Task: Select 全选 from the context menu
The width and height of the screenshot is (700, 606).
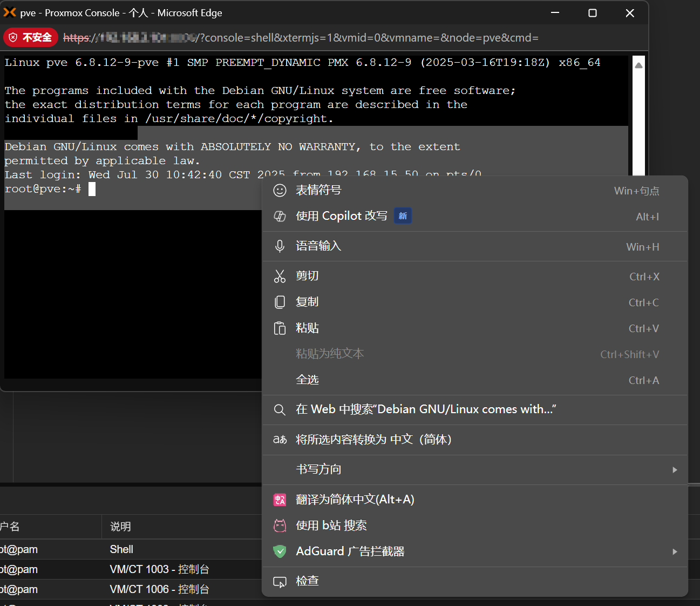Action: tap(308, 380)
